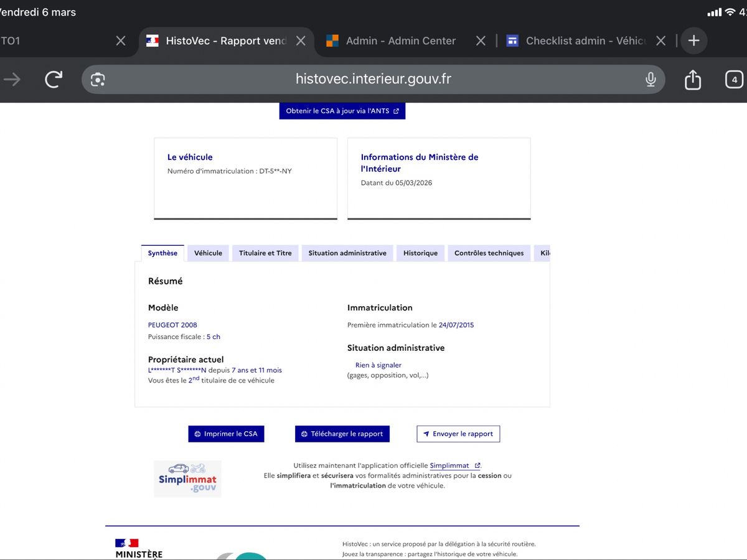Click the Datant du 05/03/2026 text

pyautogui.click(x=397, y=183)
